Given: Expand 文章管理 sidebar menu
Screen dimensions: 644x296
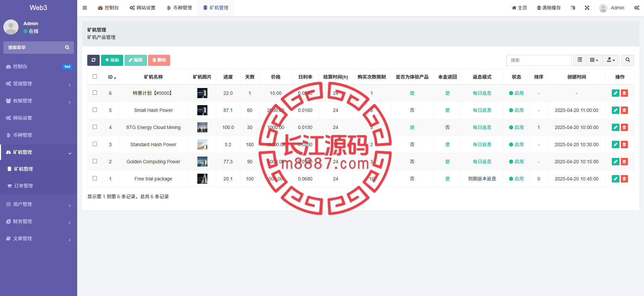Looking at the screenshot, I should tap(39, 239).
